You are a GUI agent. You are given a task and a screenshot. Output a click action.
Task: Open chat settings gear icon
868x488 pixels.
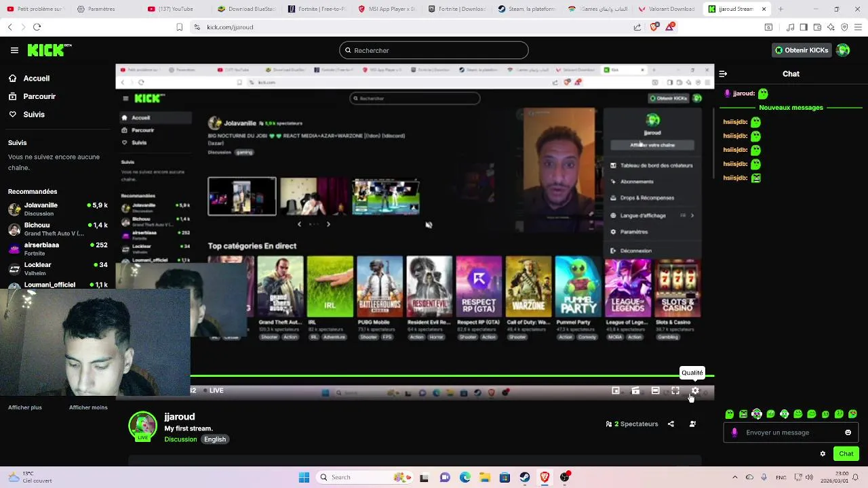pyautogui.click(x=823, y=454)
